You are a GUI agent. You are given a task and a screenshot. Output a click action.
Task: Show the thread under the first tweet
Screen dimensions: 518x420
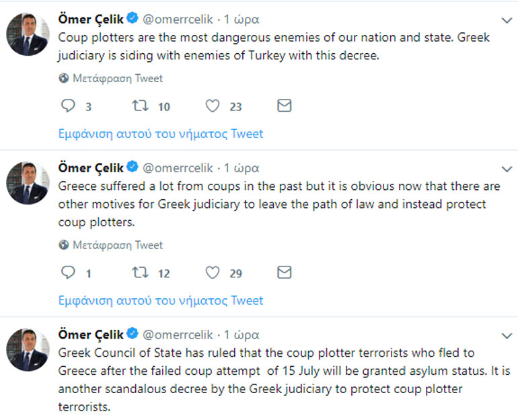coord(161,133)
